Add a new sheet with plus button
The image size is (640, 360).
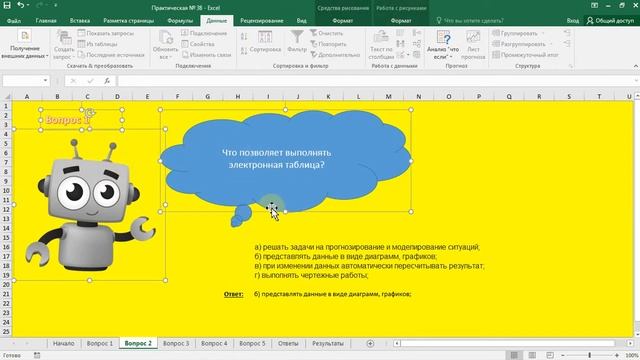[x=370, y=344]
